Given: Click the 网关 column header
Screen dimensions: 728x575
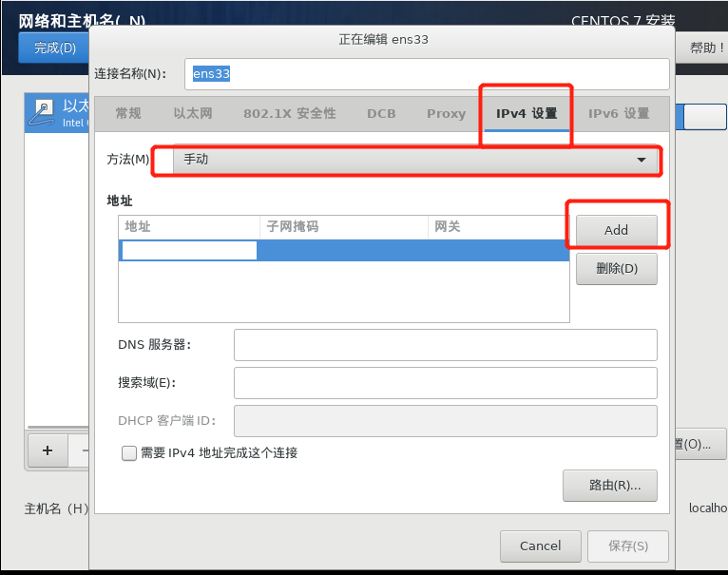Looking at the screenshot, I should [498, 226].
